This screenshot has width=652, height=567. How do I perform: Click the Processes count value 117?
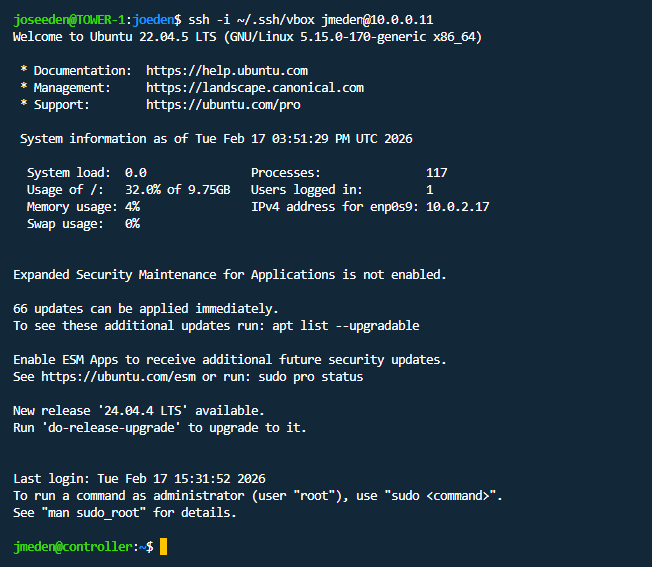click(436, 173)
